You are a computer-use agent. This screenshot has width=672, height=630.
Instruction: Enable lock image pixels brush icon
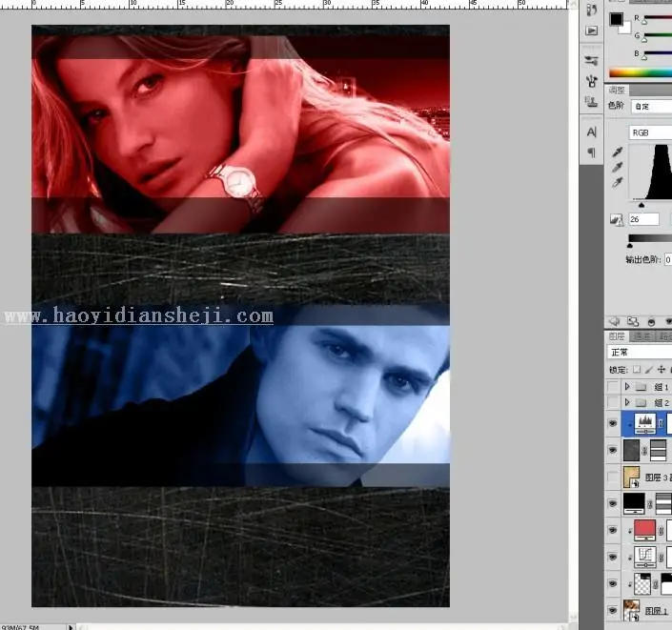649,370
